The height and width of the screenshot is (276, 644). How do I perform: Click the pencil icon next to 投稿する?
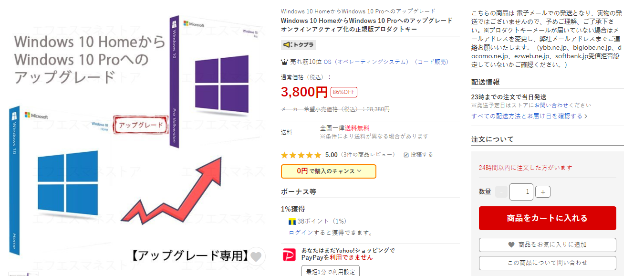pos(406,155)
